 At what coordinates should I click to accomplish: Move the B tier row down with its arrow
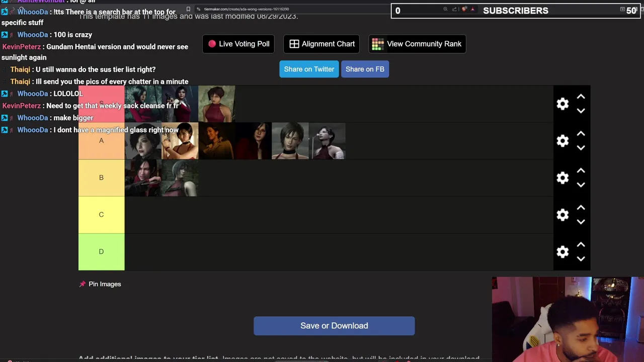[x=581, y=185]
